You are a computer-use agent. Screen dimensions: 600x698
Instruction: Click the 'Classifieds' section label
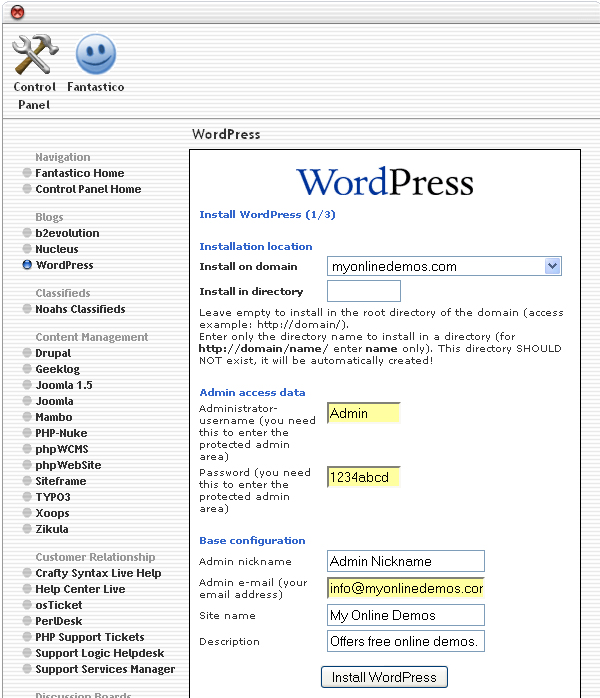click(x=63, y=293)
